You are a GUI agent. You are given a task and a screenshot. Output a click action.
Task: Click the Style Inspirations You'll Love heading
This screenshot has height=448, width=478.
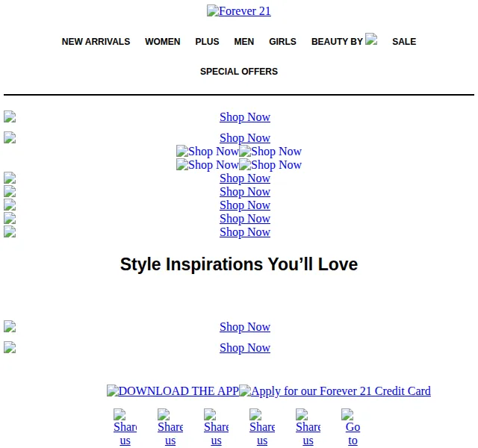point(239,264)
